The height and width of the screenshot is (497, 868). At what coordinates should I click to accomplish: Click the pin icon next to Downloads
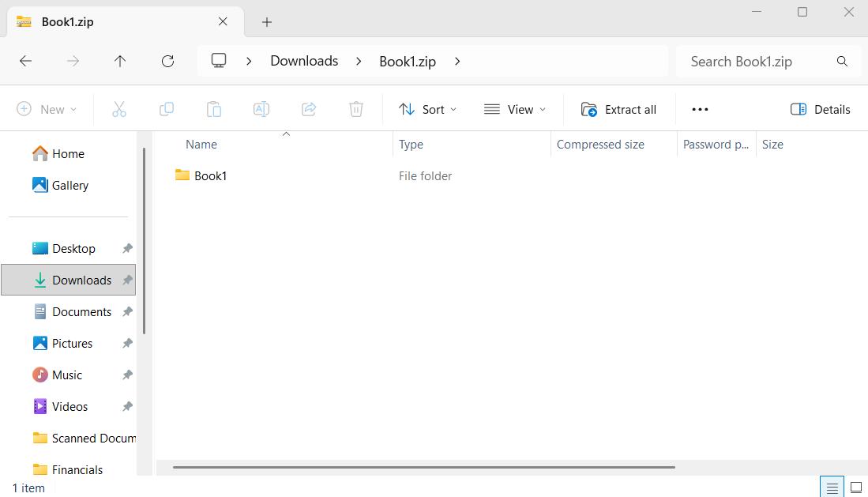[x=127, y=280]
